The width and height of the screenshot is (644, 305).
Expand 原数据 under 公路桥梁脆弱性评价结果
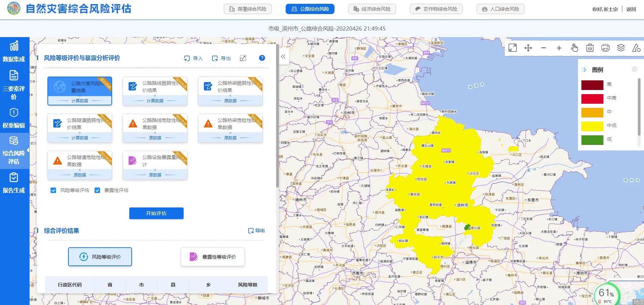pos(230,101)
